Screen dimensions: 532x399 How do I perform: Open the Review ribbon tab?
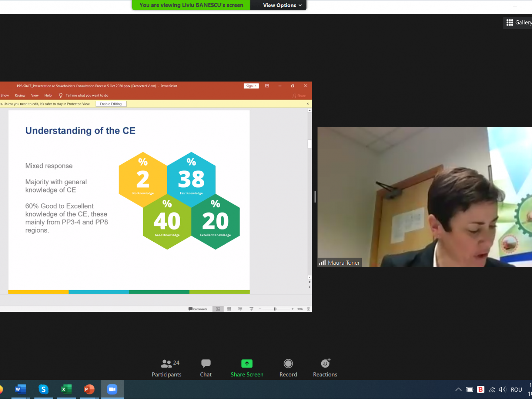[x=20, y=95]
